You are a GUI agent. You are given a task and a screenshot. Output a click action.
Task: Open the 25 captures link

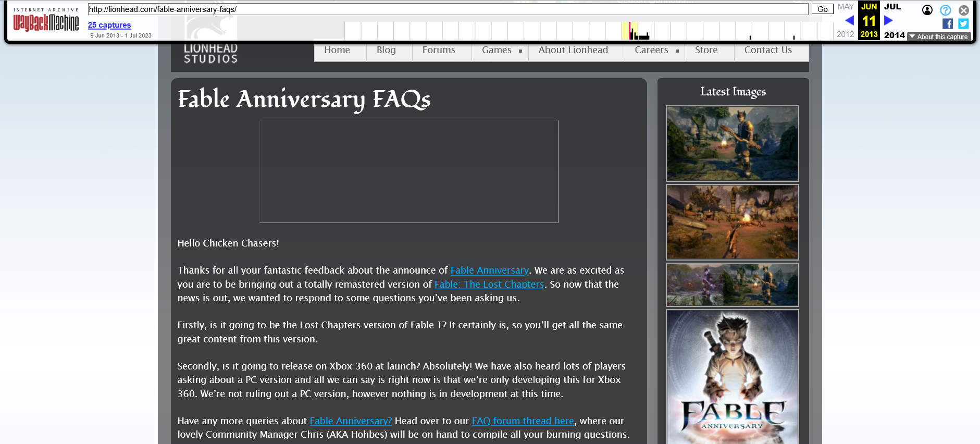tap(109, 25)
